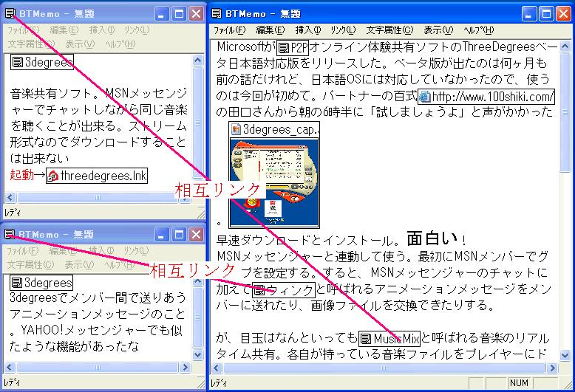
Task: Minimize the bottom-left BTMemo window
Action: click(162, 235)
